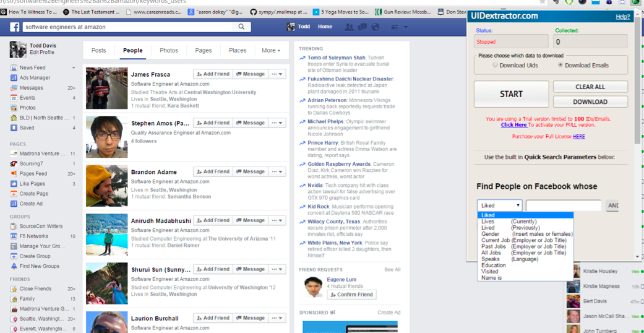644x333 pixels.
Task: Switch to the Photos tab
Action: [x=169, y=51]
